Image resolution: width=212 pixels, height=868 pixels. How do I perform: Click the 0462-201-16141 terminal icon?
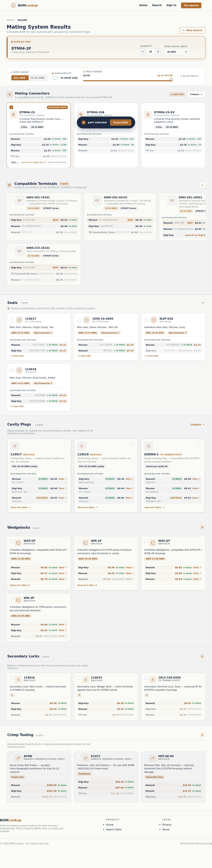pyautogui.click(x=20, y=200)
